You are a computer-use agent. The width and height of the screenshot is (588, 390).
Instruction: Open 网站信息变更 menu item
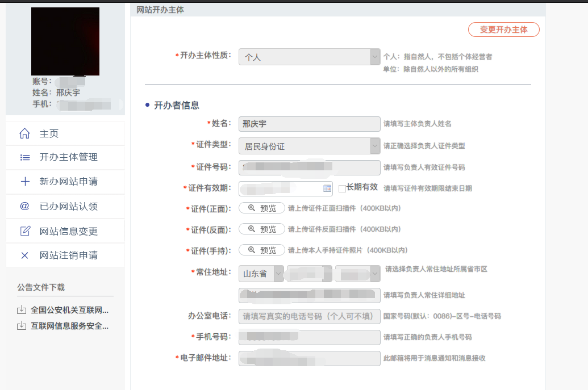pos(65,231)
